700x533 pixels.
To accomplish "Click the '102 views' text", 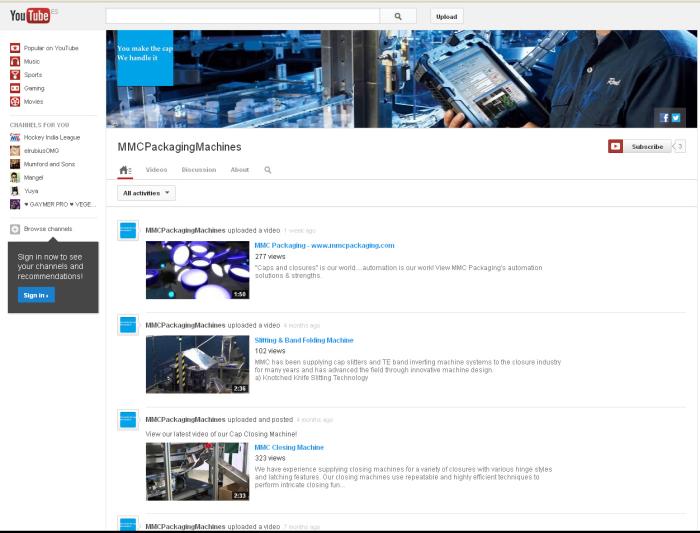I will tap(270, 351).
